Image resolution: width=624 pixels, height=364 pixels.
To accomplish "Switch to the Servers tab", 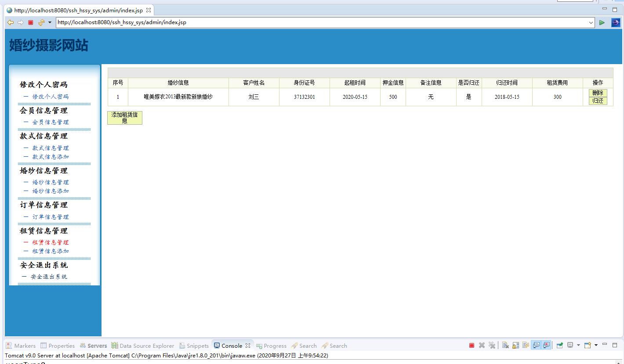I will [93, 346].
